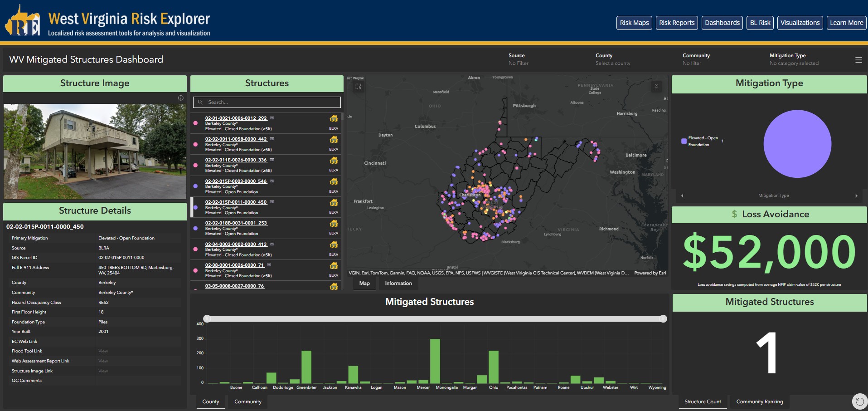Click the map select-features tool icon

point(358,86)
